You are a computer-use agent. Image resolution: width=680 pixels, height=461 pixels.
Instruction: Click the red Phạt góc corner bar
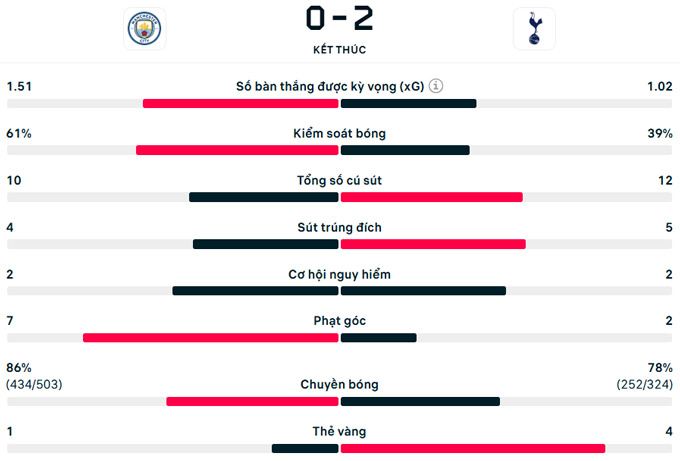pos(211,337)
